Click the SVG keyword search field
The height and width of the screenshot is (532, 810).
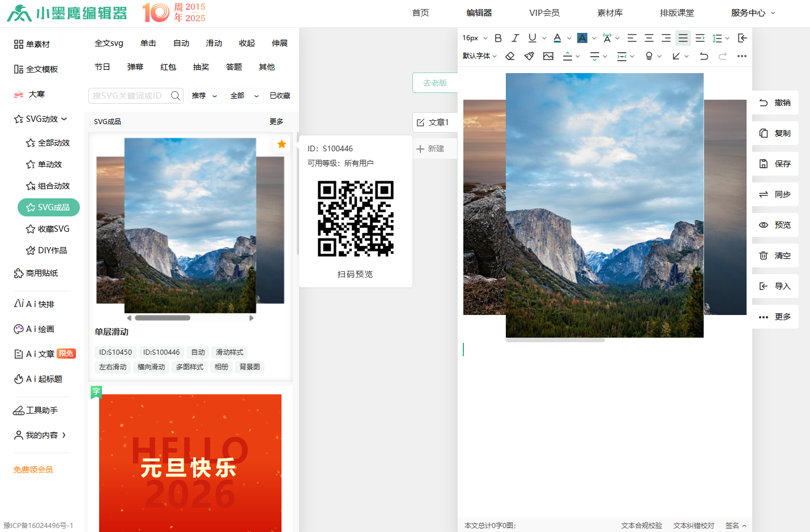click(129, 96)
